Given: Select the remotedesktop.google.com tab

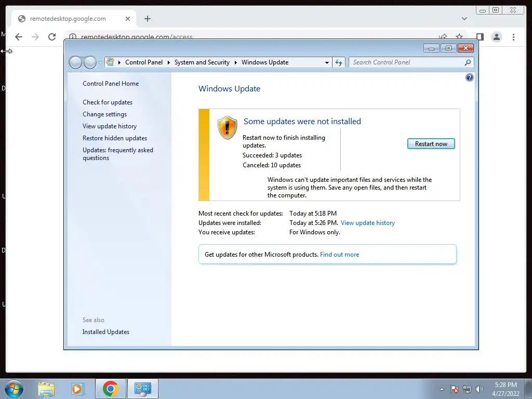Looking at the screenshot, I should [x=73, y=19].
